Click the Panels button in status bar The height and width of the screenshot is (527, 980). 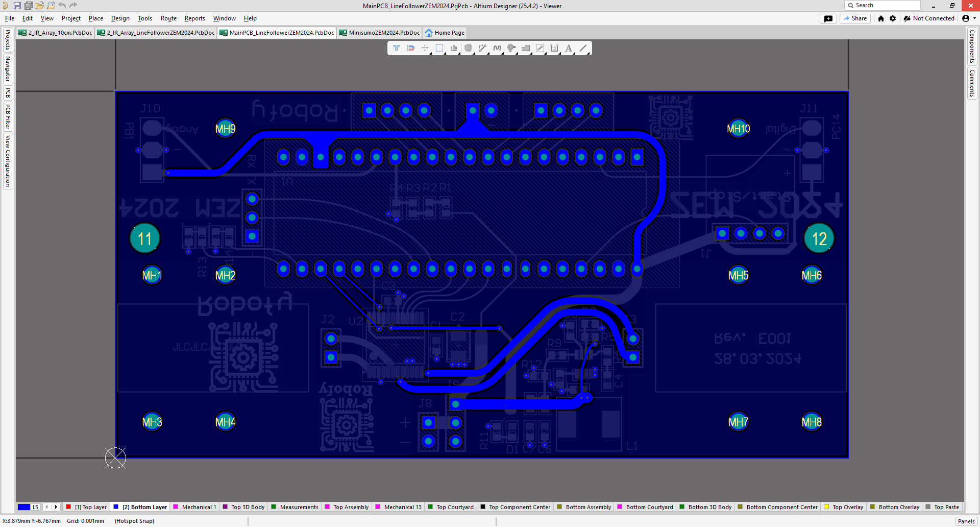click(x=966, y=521)
